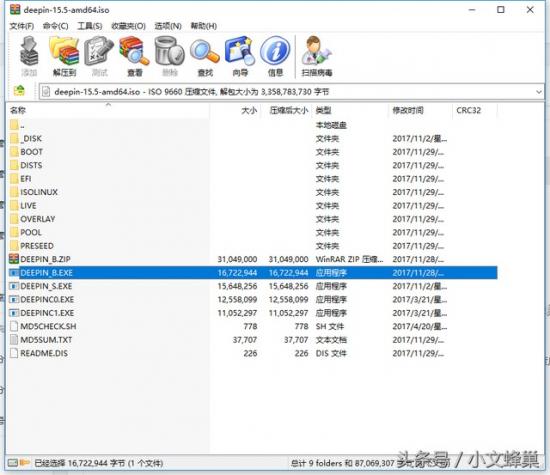Image resolution: width=550 pixels, height=475 pixels.
Task: Click the DEEPINC0.EXE application icon
Action: pyautogui.click(x=14, y=299)
